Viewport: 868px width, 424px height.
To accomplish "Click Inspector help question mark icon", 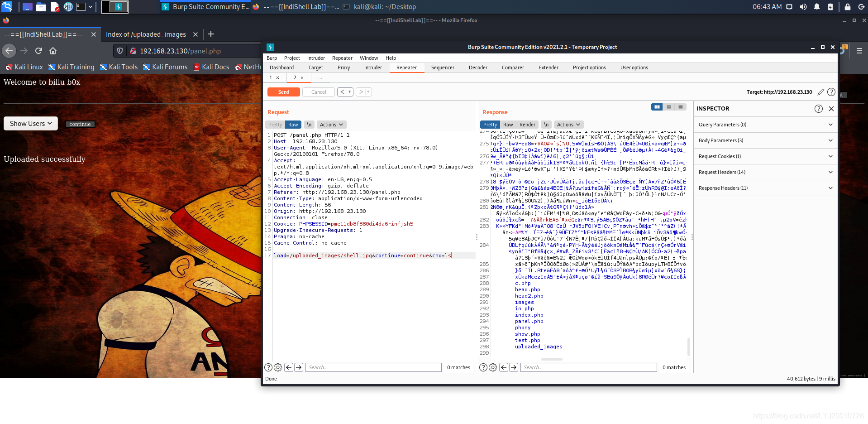I will tap(819, 109).
